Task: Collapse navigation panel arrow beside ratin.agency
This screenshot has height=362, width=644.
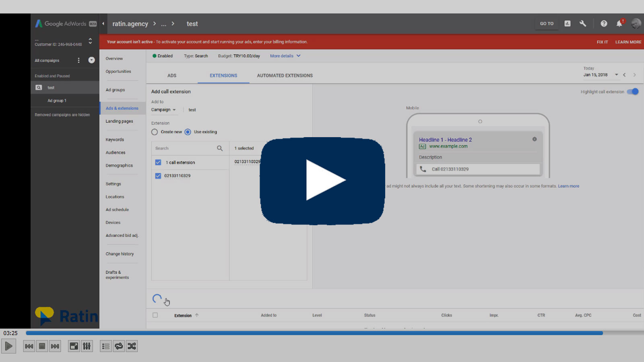Action: pos(103,24)
